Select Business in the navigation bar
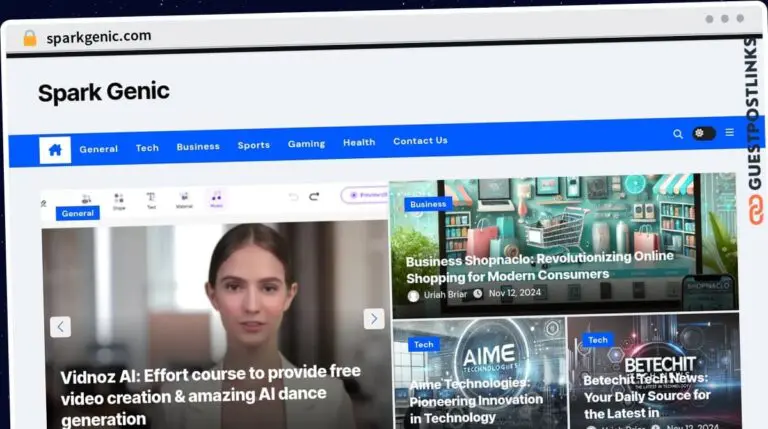 click(198, 147)
